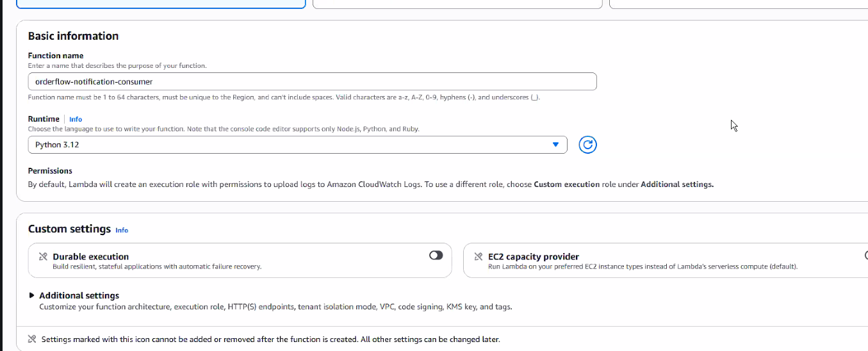Click the Durable execution heading text
Image resolution: width=868 pixels, height=351 pixels.
91,256
